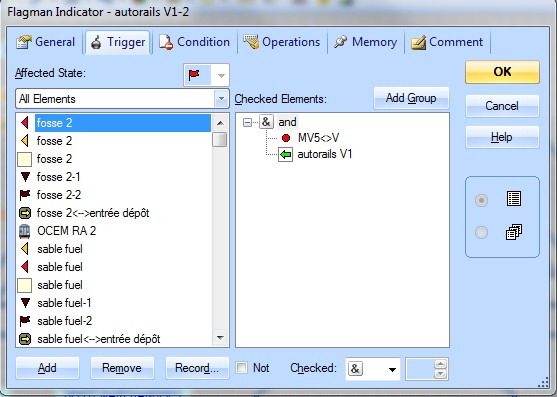The height and width of the screenshot is (397, 557).
Task: Select 'autorails V1' in Checked Elements
Action: tap(325, 154)
